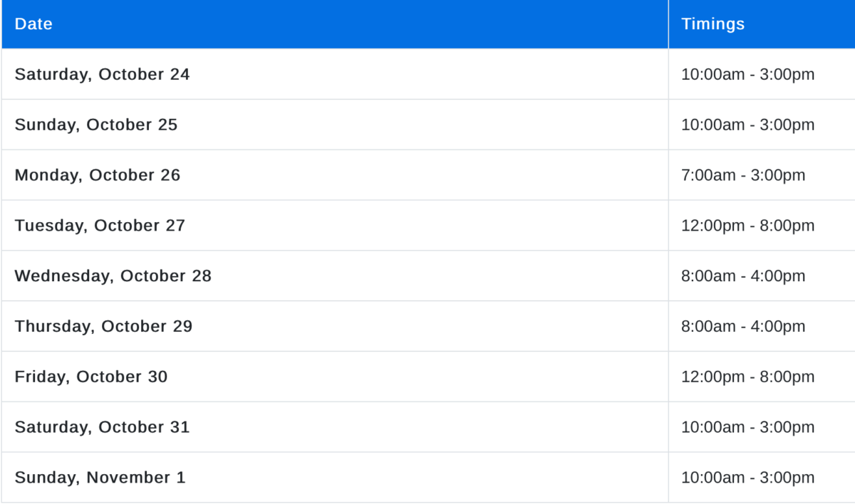This screenshot has width=855, height=504.
Task: Select the Friday, October 30 date cell
Action: coord(90,377)
